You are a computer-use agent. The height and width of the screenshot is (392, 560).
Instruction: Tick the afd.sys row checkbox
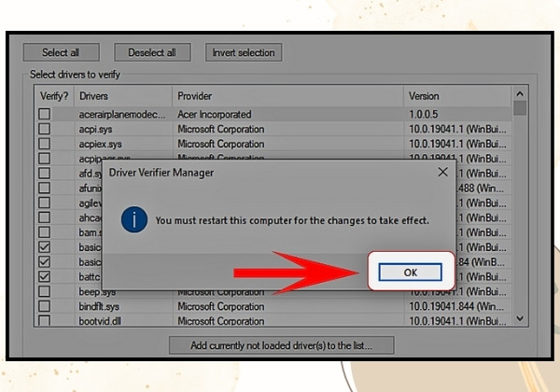44,174
